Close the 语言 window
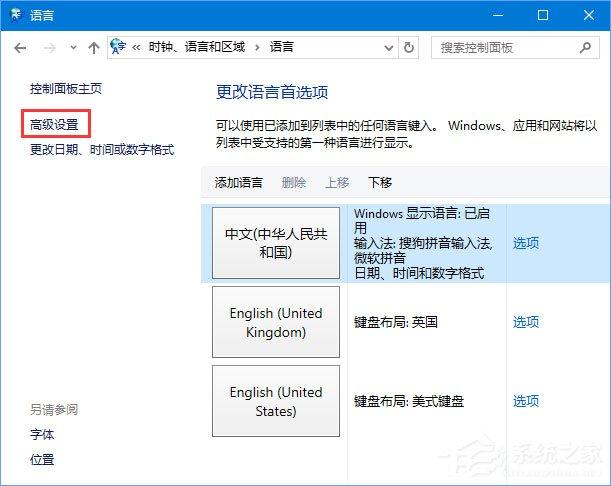The image size is (611, 486). (588, 15)
